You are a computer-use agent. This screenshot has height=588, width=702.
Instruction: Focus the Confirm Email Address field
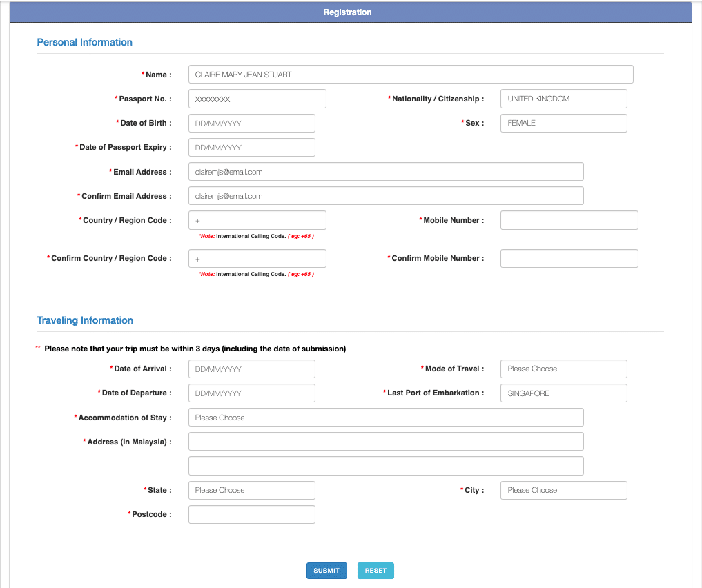click(386, 196)
